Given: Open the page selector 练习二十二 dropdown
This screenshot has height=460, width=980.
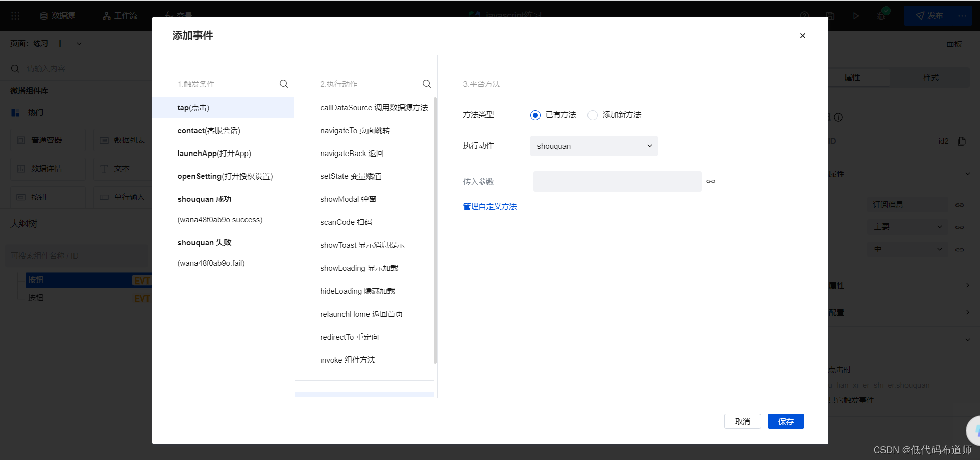Looking at the screenshot, I should (x=46, y=44).
